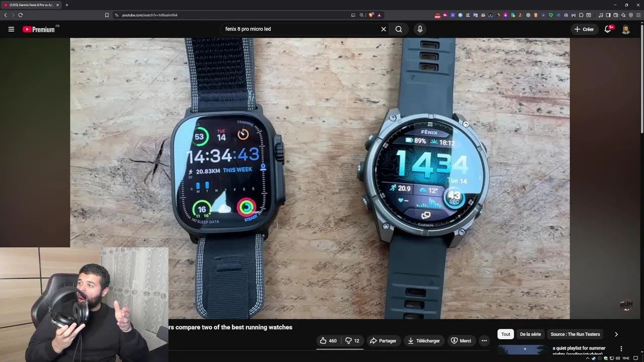Click the 460 likes count
644x362 pixels.
coord(333,341)
